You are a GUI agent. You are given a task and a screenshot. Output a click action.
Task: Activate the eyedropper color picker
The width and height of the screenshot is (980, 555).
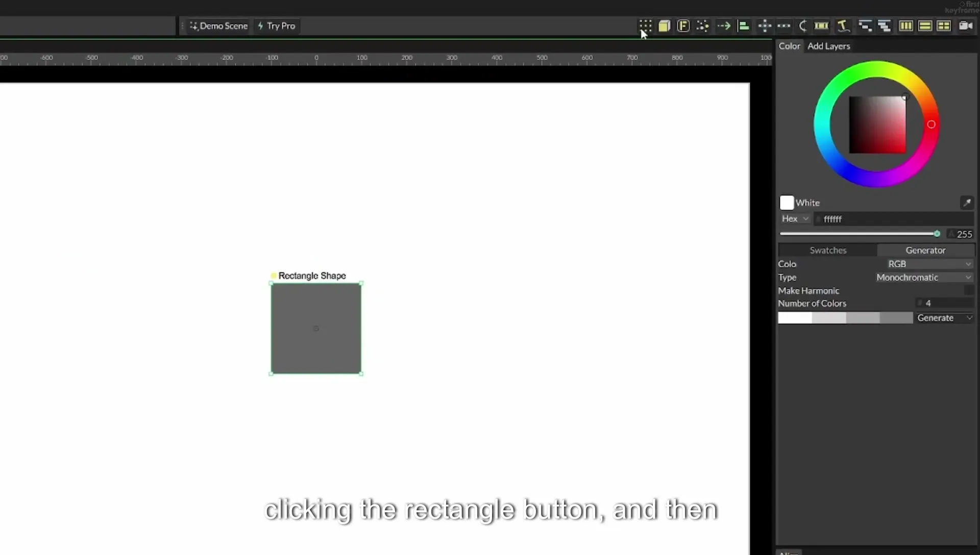pyautogui.click(x=967, y=203)
